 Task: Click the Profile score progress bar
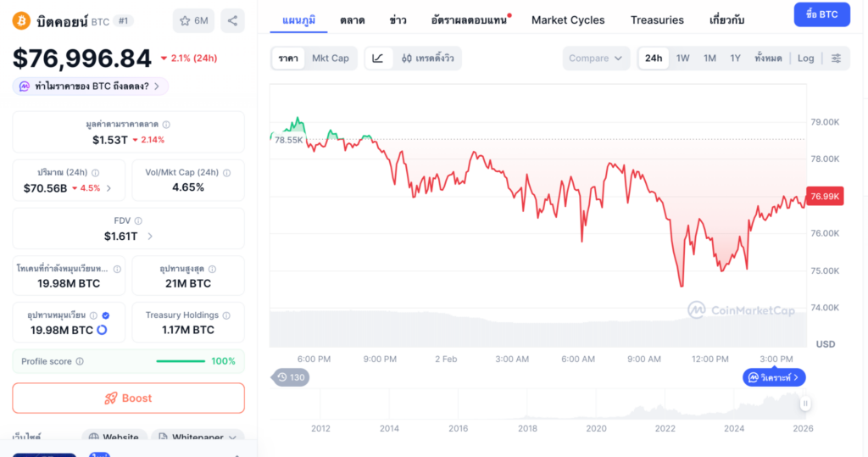tap(180, 361)
